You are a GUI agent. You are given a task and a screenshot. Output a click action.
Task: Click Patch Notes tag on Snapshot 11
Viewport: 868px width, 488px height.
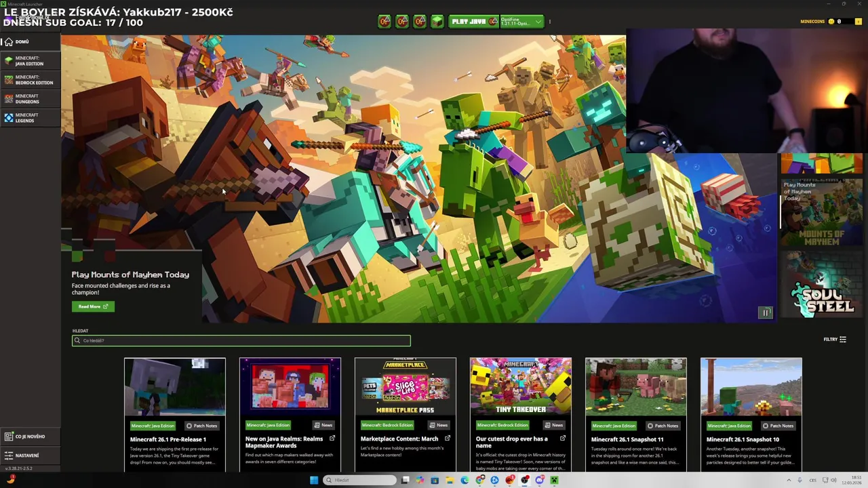(663, 426)
